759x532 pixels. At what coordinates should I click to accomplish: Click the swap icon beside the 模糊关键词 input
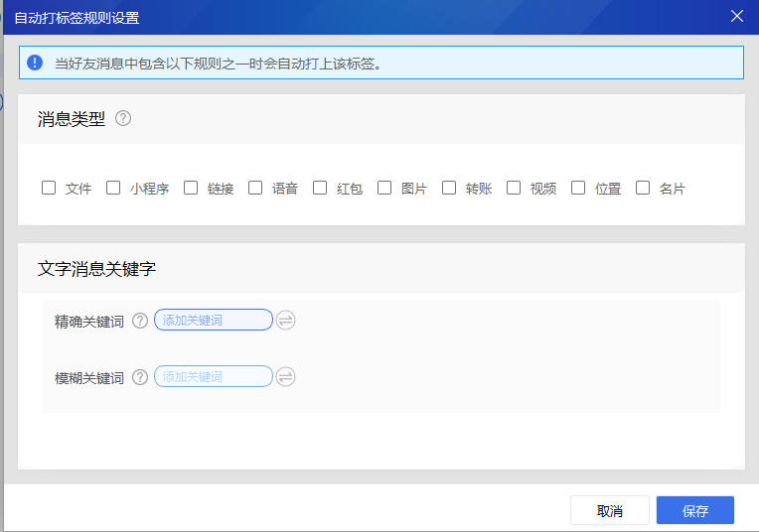tap(285, 377)
